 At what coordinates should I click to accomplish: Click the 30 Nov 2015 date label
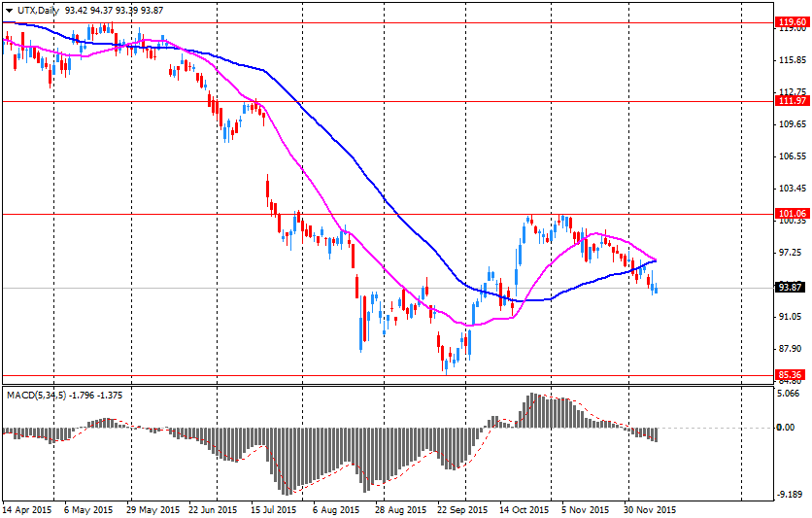650,510
